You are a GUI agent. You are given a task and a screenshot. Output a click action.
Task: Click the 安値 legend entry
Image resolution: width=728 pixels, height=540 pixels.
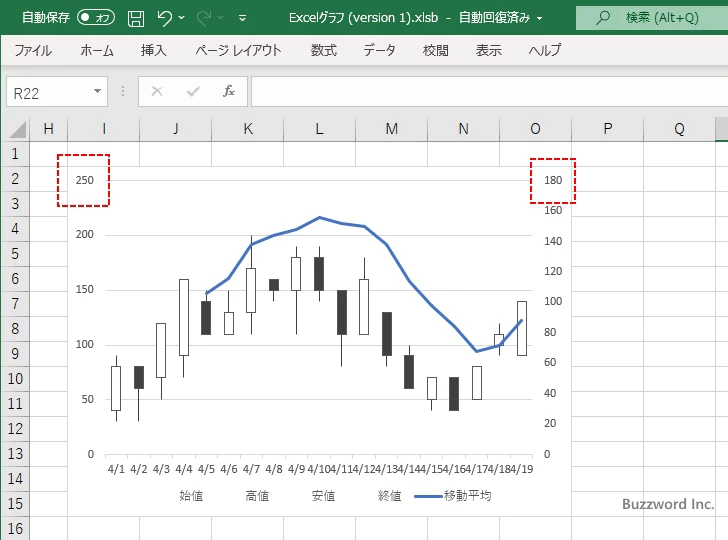[323, 496]
